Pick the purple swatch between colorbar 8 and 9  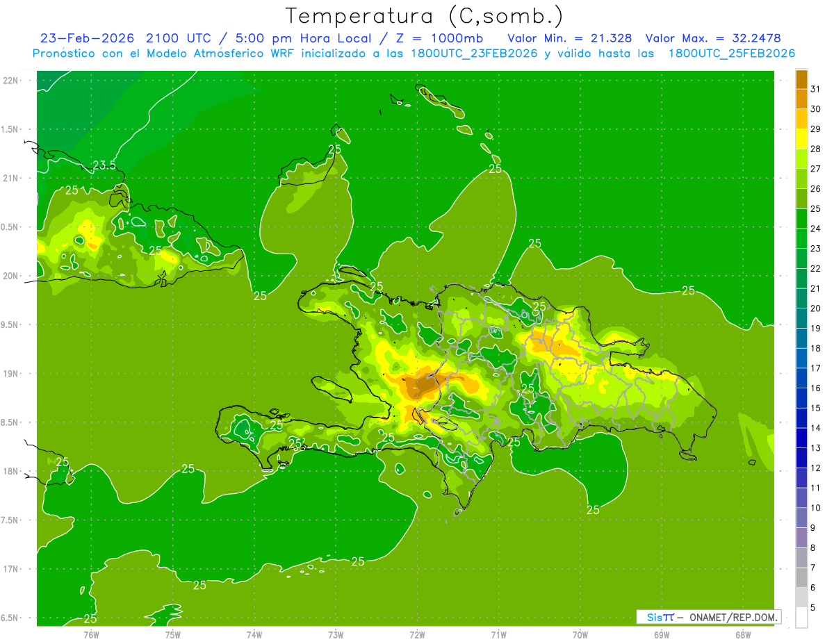tap(801, 538)
